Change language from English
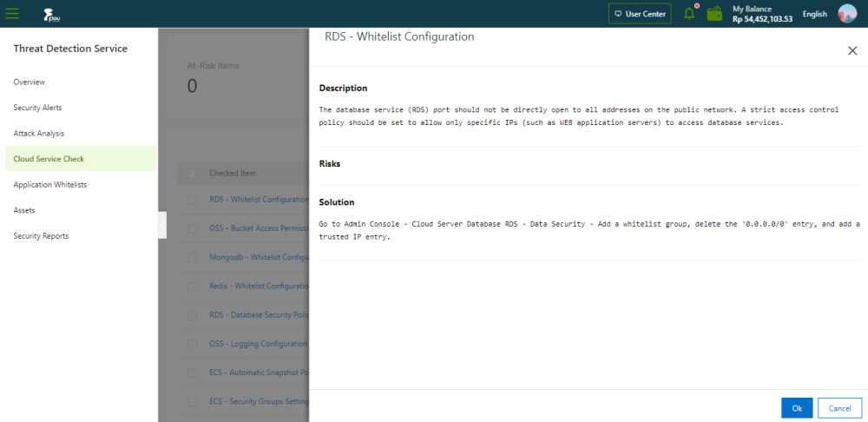 coord(815,15)
